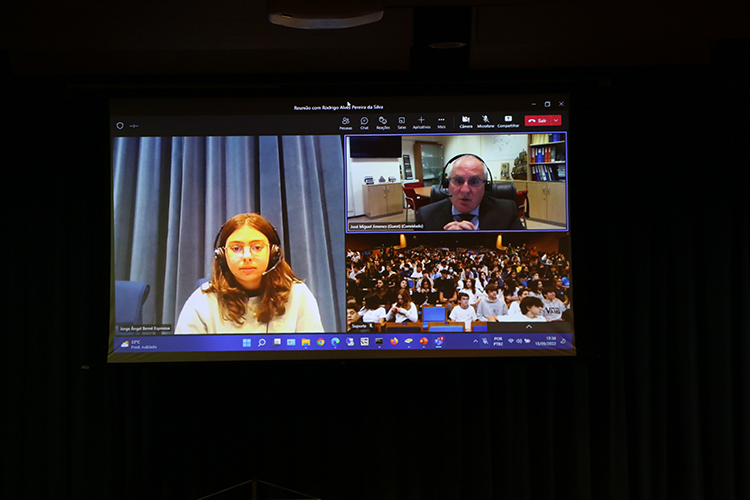Open the Mais options menu
Image resolution: width=750 pixels, height=500 pixels.
tap(441, 123)
